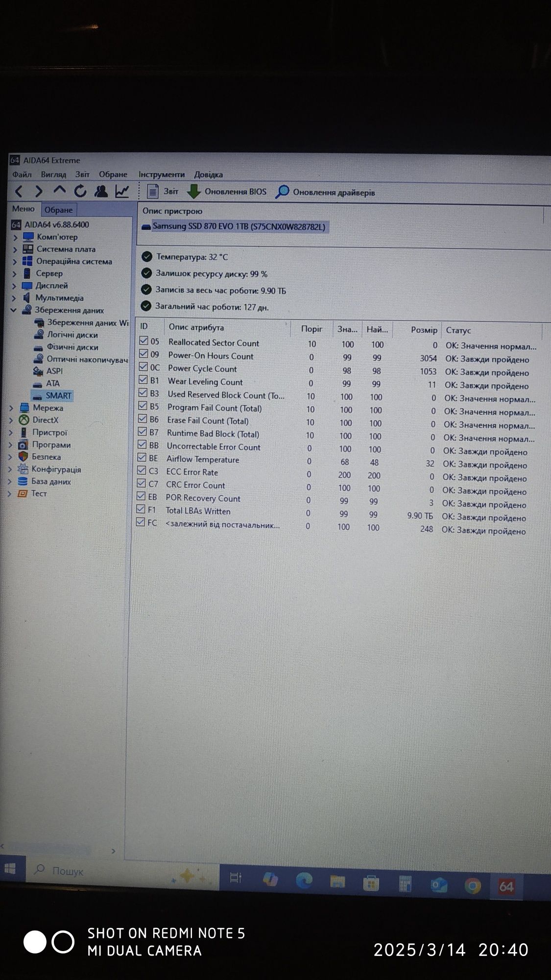Open the user profile toolbar icon
551x980 pixels.
[101, 191]
